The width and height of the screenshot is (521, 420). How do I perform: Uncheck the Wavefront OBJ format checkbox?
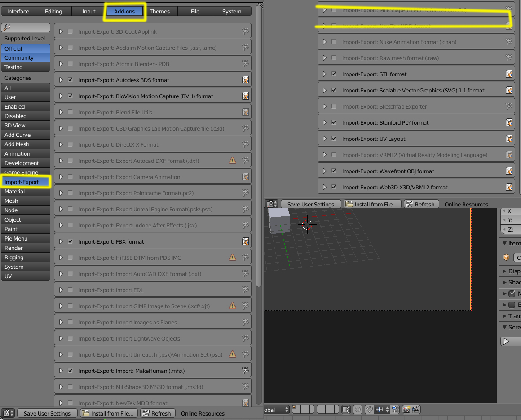(x=334, y=171)
